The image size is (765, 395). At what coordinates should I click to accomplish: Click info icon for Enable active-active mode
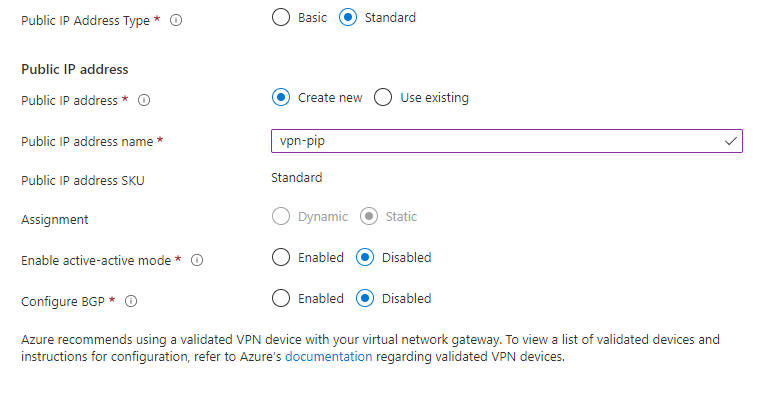tap(197, 260)
